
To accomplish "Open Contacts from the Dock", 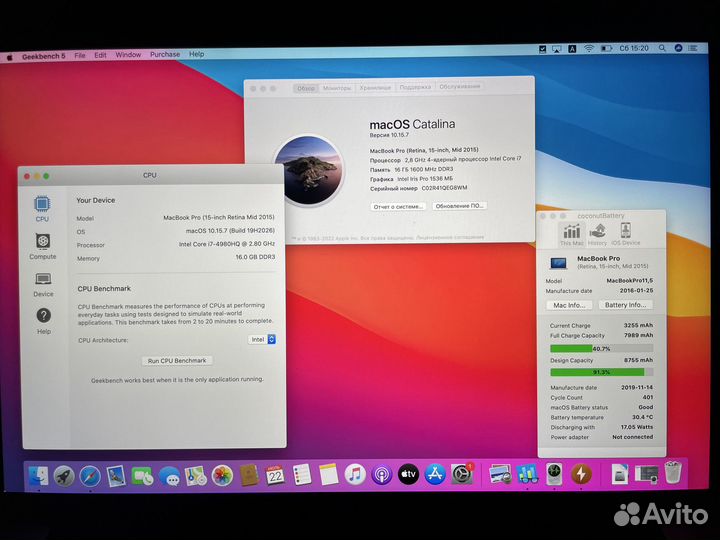I will point(249,475).
